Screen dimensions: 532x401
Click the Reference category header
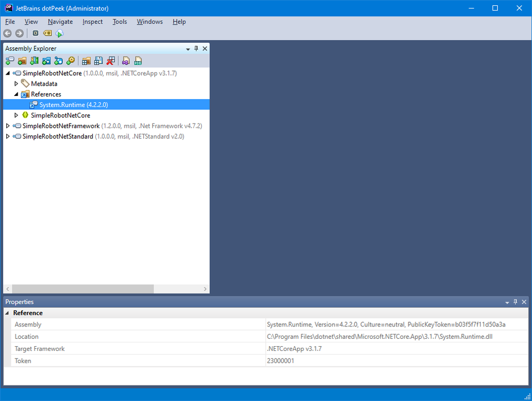pos(28,313)
